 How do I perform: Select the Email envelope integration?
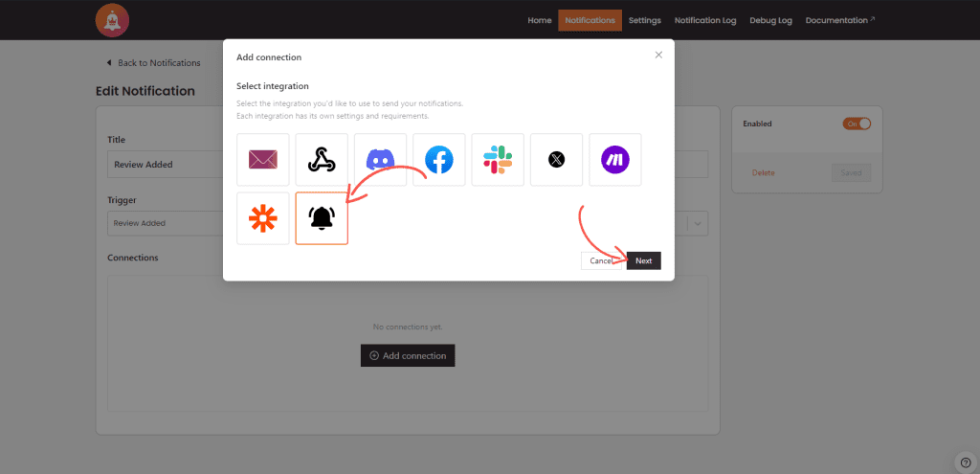pyautogui.click(x=263, y=160)
